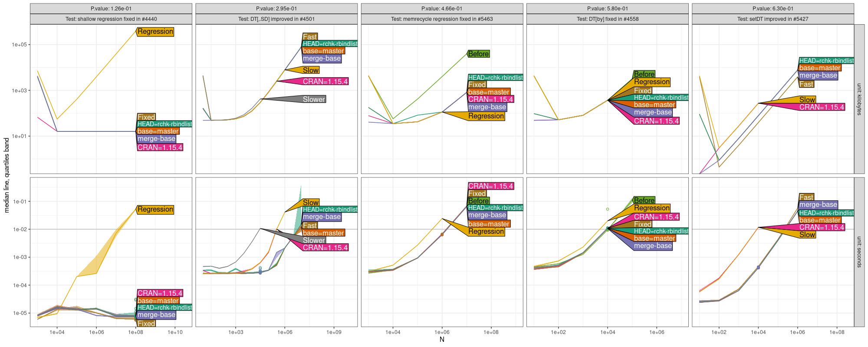Click 'Slow' label in setDT kilobytes panel

click(x=807, y=100)
